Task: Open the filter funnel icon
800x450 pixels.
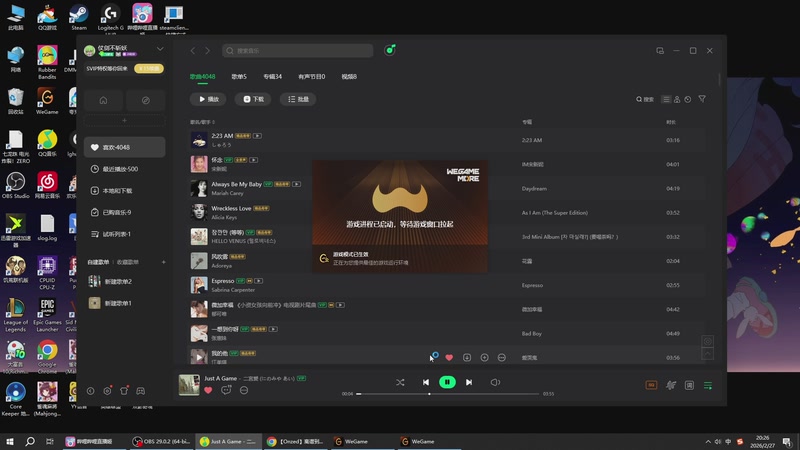Action: 702,99
